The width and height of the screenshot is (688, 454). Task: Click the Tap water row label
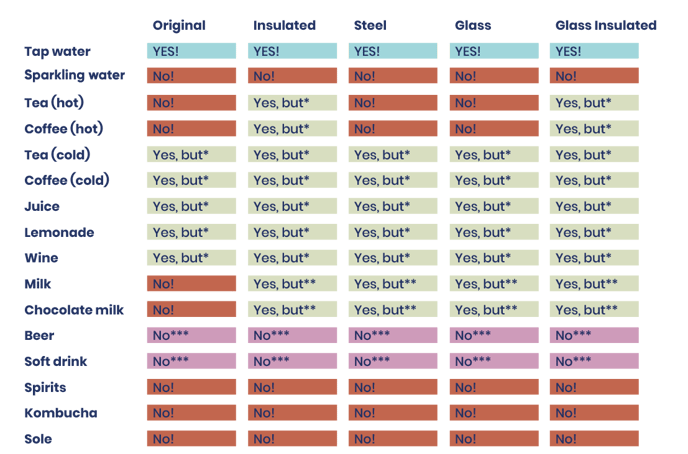55,51
